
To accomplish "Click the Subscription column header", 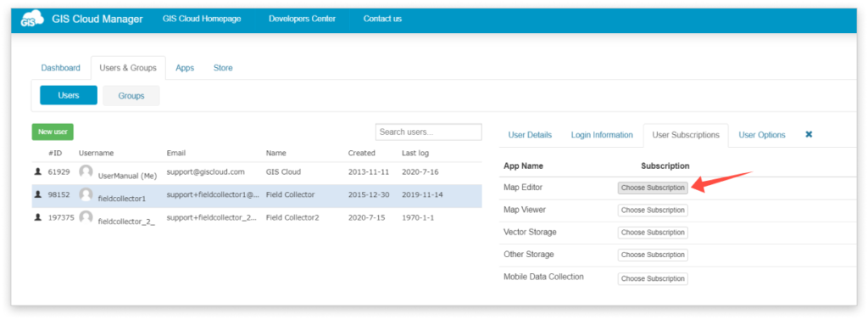I will tap(665, 166).
